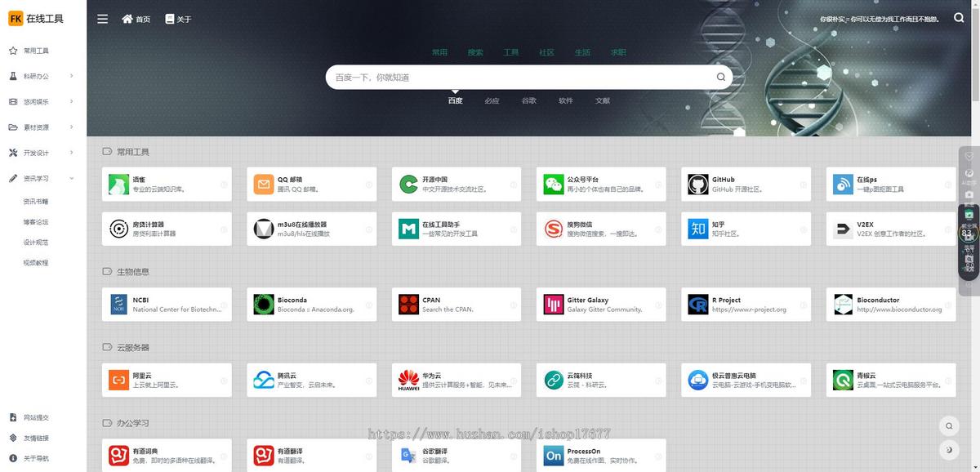Switch to the 求职 search category tab
Screen dimensions: 980x472
618,52
